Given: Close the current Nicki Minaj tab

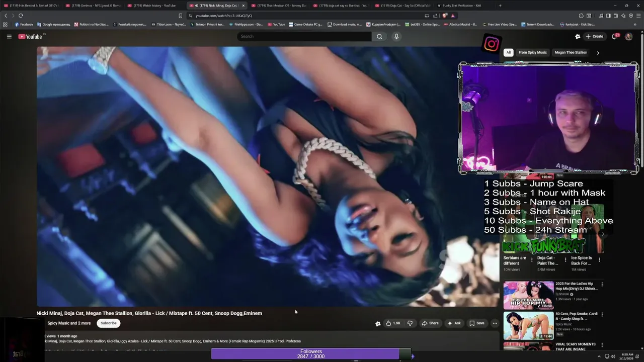Looking at the screenshot, I should coord(244,6).
